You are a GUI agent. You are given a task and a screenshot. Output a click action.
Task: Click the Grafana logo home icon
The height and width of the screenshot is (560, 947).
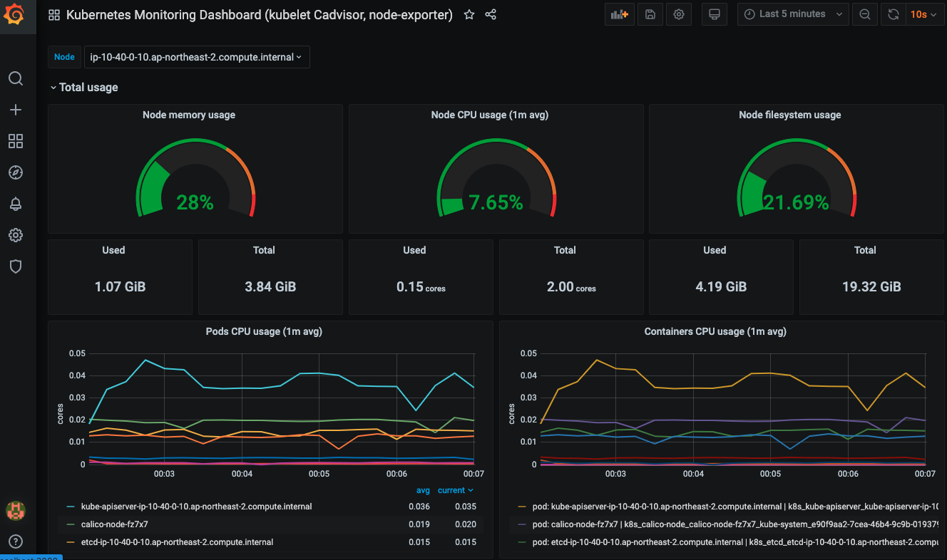[x=15, y=14]
